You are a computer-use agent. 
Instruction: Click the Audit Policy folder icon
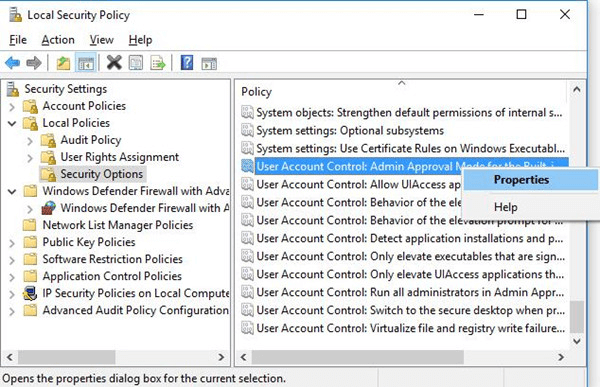tap(48, 140)
